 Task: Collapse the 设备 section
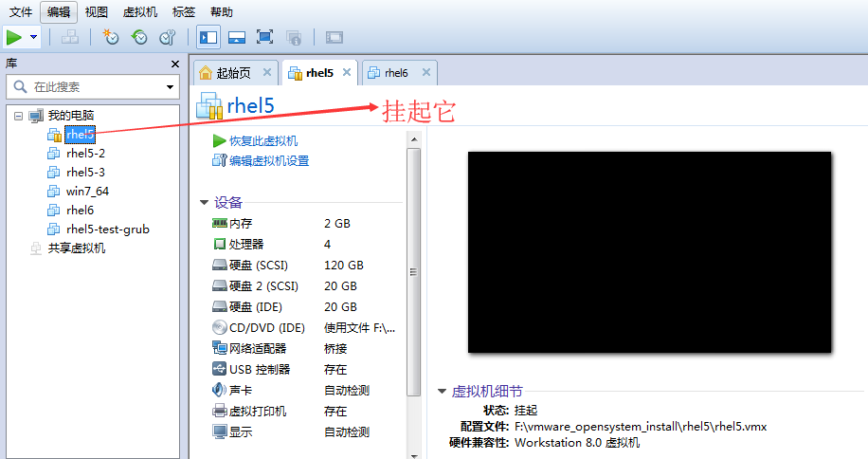[x=204, y=203]
